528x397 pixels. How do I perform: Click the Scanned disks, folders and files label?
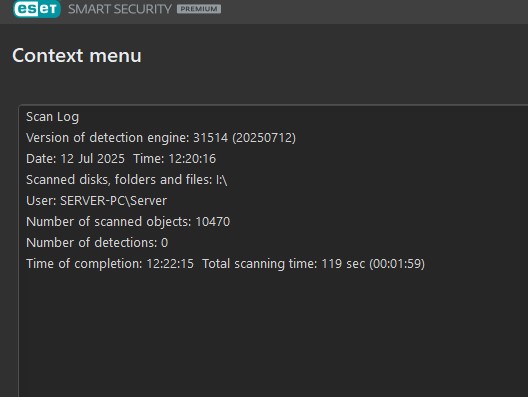coord(119,180)
